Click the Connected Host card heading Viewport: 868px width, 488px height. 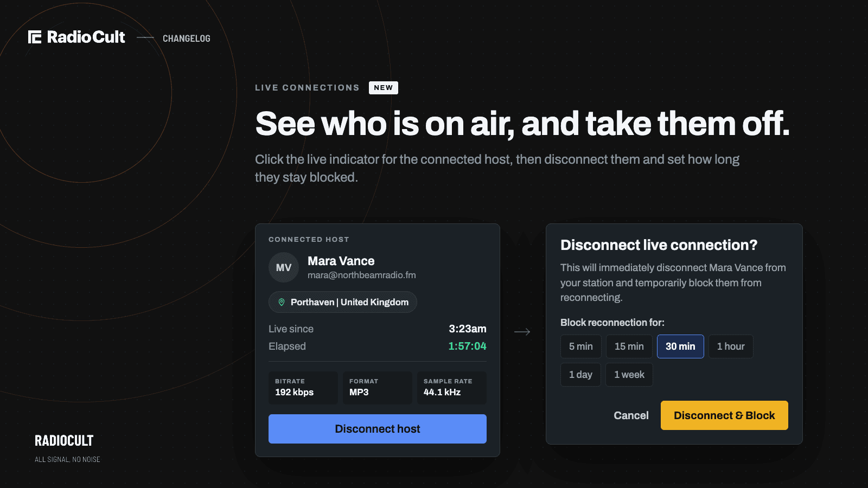coord(309,239)
